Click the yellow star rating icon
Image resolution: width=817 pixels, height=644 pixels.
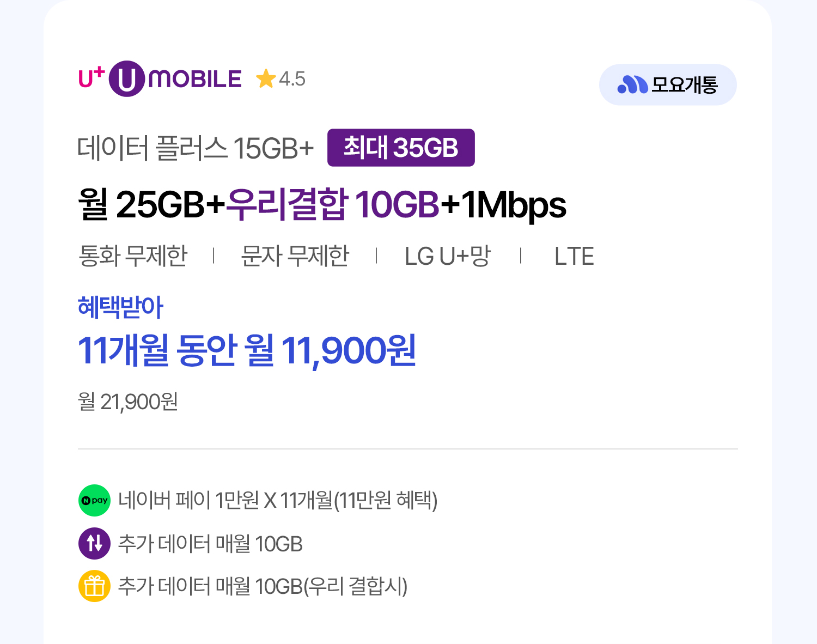[266, 78]
